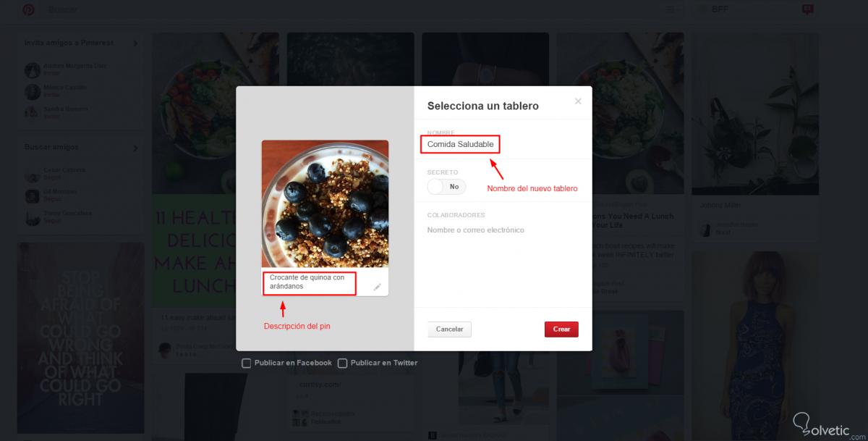Click the Crear button
This screenshot has width=868, height=441.
pos(561,329)
